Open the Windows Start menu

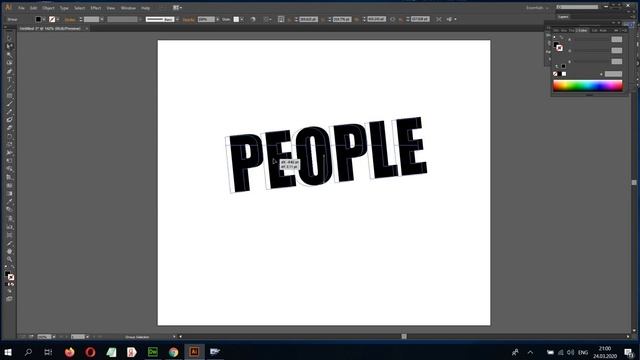[x=8, y=352]
